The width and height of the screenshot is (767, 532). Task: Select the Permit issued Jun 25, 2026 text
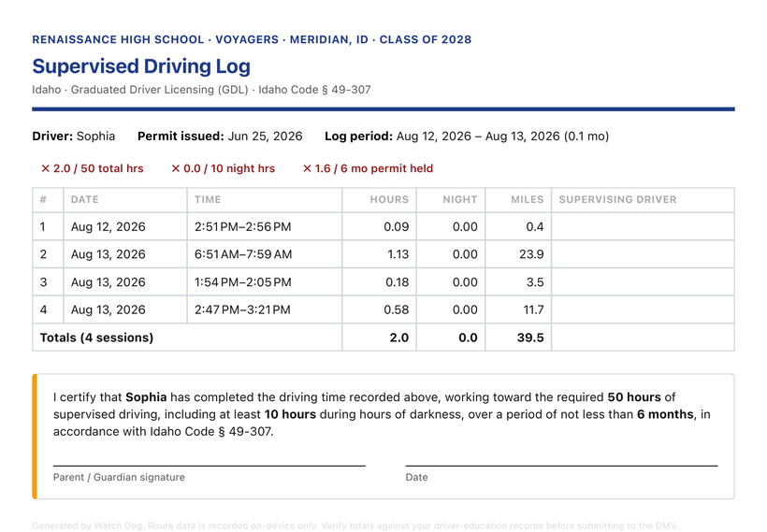pyautogui.click(x=220, y=137)
